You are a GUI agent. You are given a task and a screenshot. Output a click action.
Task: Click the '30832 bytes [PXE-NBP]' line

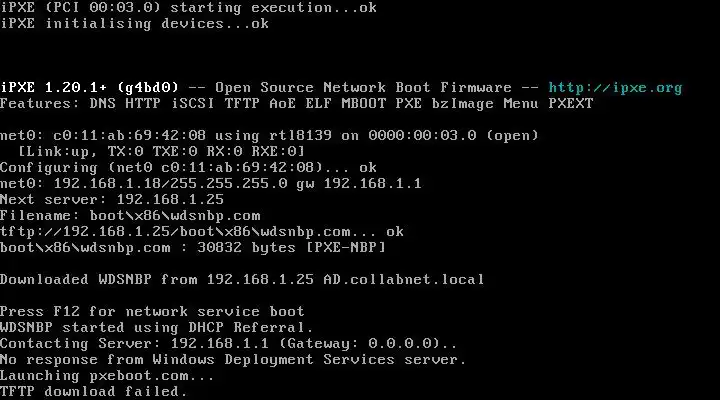(192, 247)
